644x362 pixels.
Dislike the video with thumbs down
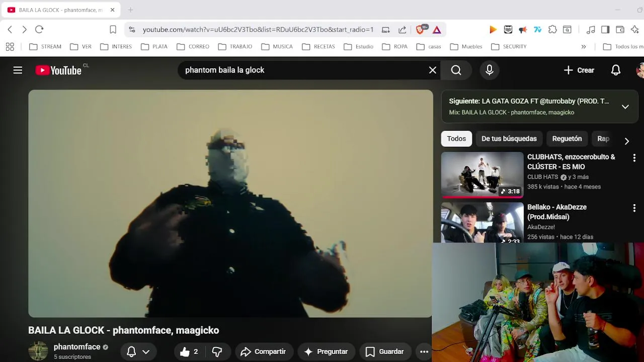(217, 352)
